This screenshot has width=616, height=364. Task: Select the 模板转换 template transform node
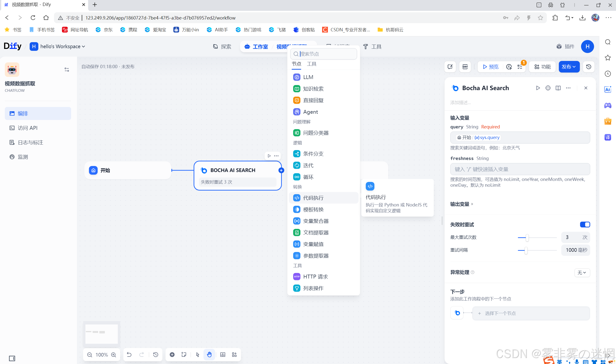324,210
